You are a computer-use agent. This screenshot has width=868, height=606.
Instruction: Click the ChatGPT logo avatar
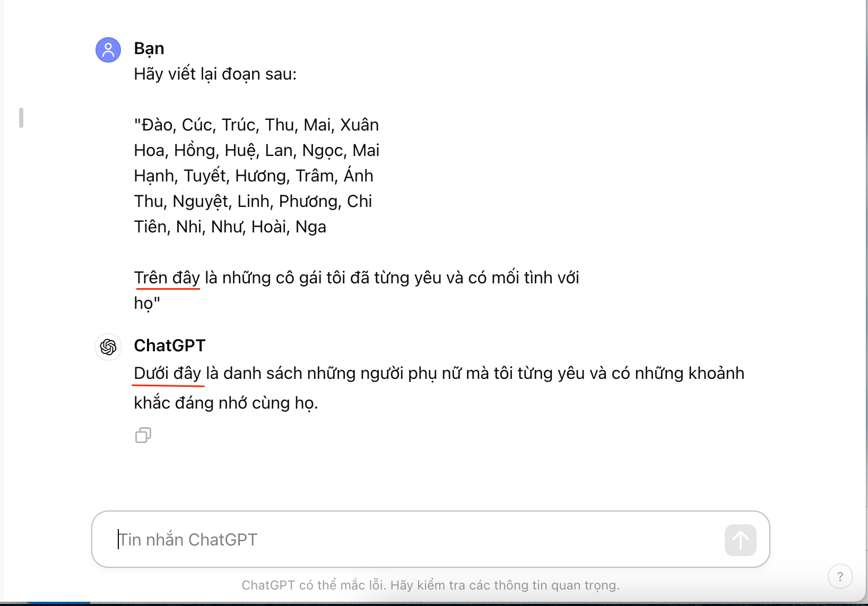click(108, 347)
